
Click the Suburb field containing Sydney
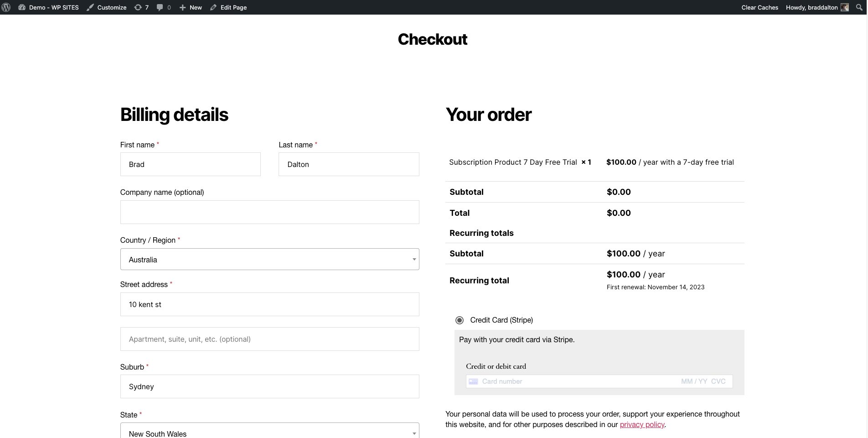(269, 387)
